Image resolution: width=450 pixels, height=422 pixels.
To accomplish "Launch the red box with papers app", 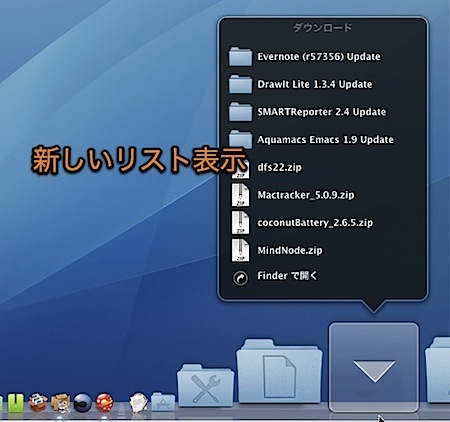I will pos(38,402).
